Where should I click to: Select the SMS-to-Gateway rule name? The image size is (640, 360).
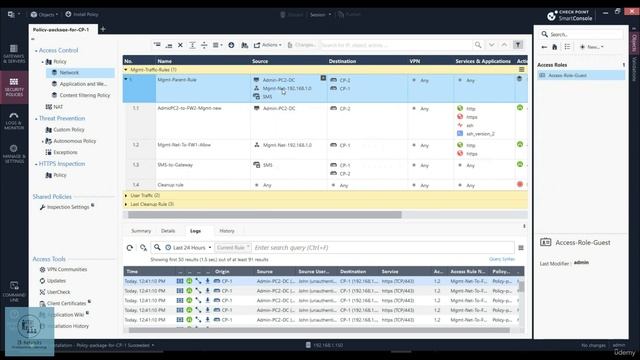pos(175,165)
